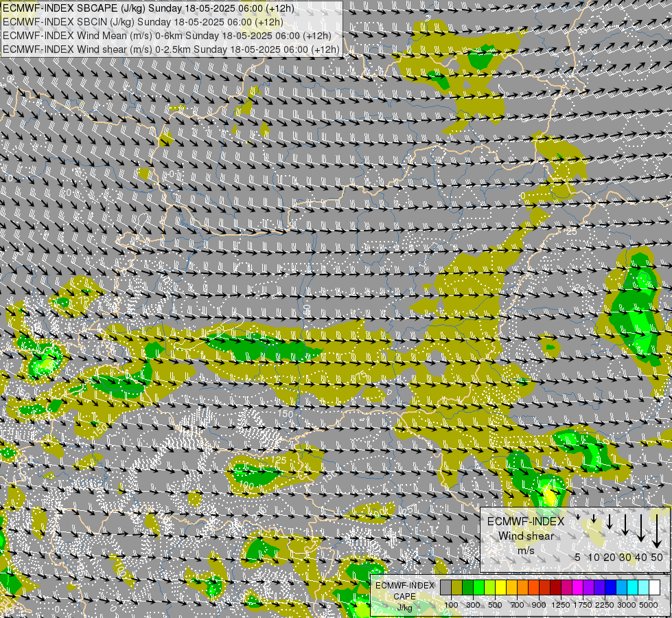Click the longest 50 m/s wind shear arrow

[657, 531]
